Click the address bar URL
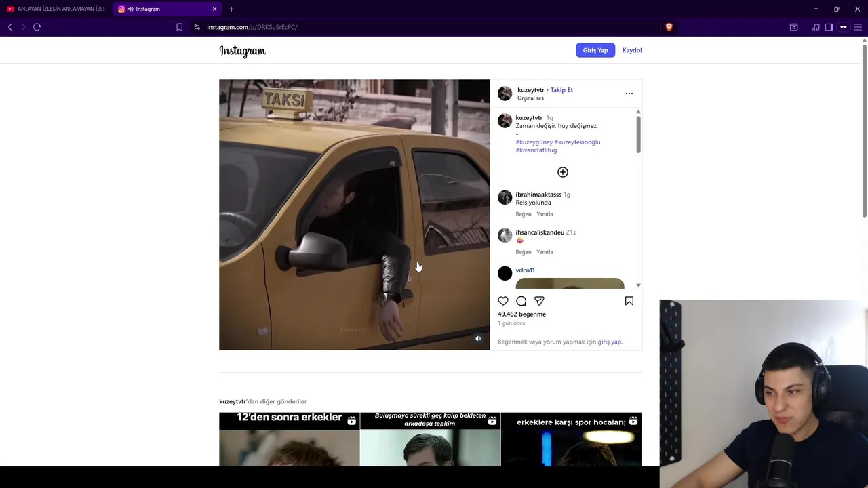 (x=252, y=27)
